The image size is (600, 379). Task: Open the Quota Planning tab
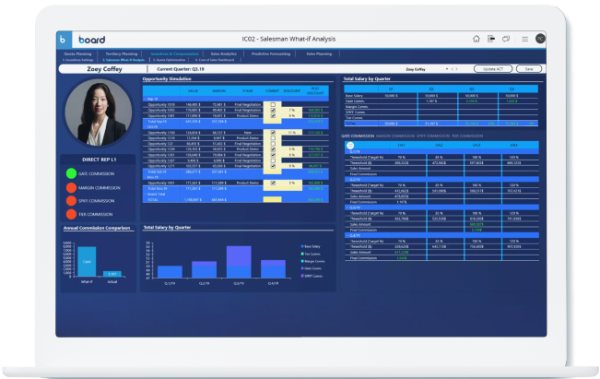tap(78, 54)
